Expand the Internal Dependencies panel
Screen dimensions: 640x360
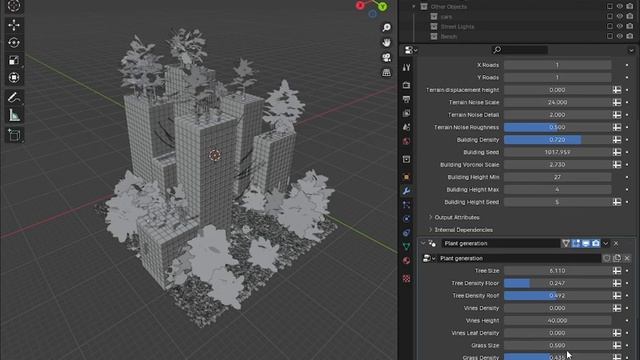coord(430,230)
